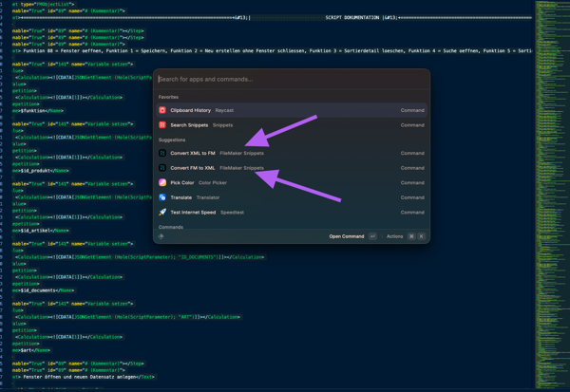The width and height of the screenshot is (570, 392).
Task: Click the Convert FM to XML icon
Action: tap(162, 168)
